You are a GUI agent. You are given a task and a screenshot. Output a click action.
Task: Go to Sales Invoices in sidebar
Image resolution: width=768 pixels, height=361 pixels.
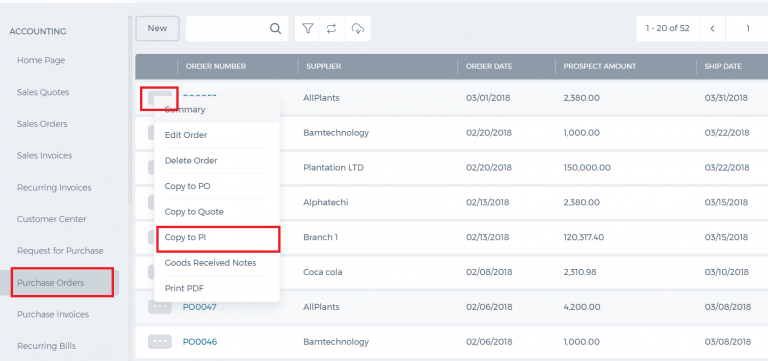[x=45, y=156]
